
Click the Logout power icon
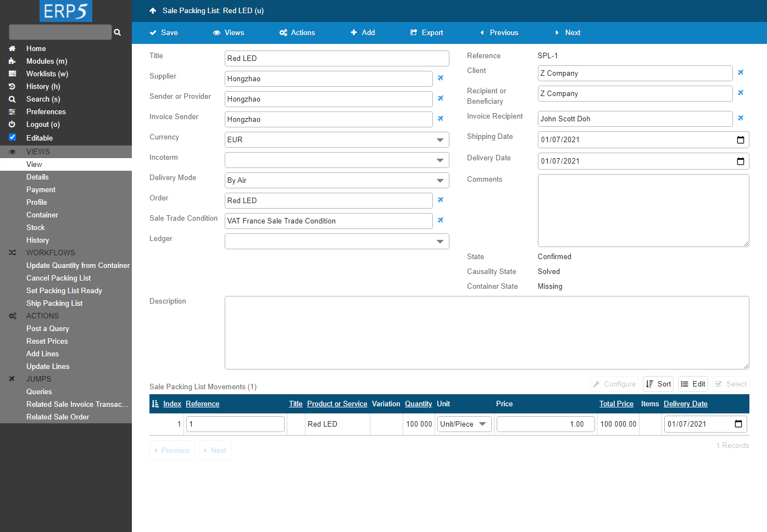point(12,124)
